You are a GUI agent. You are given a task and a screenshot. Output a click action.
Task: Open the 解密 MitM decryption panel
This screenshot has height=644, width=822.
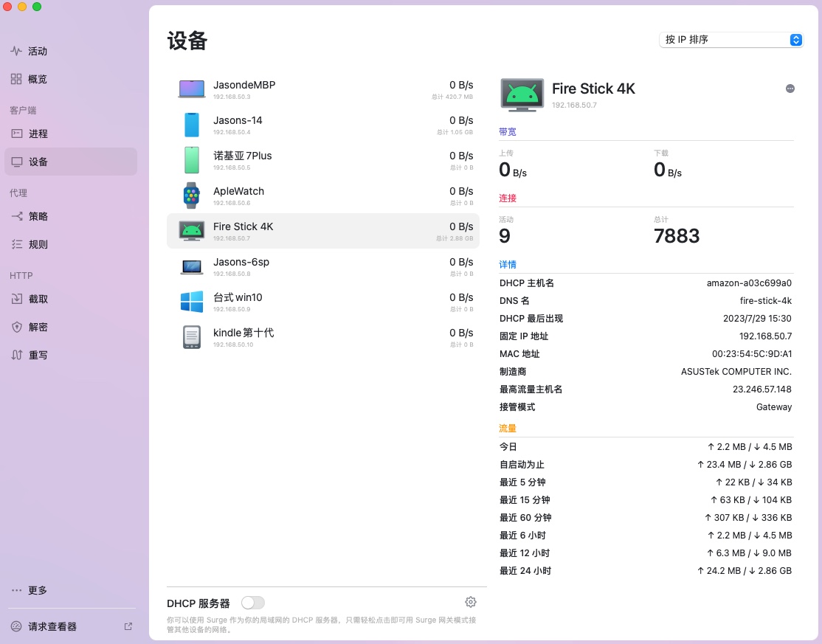coord(38,328)
